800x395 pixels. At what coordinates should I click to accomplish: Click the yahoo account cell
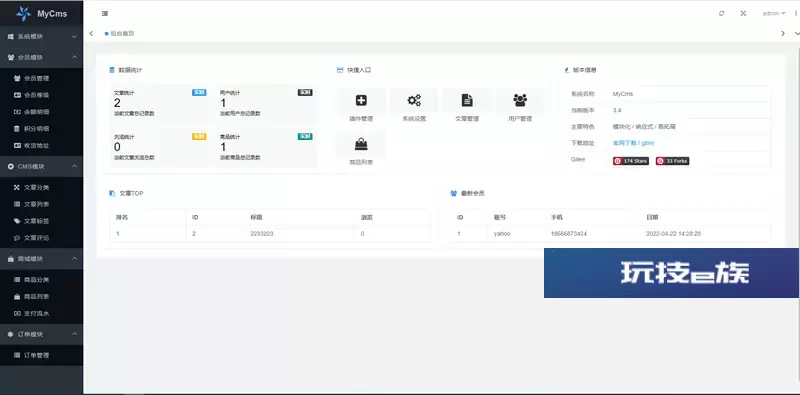point(502,234)
